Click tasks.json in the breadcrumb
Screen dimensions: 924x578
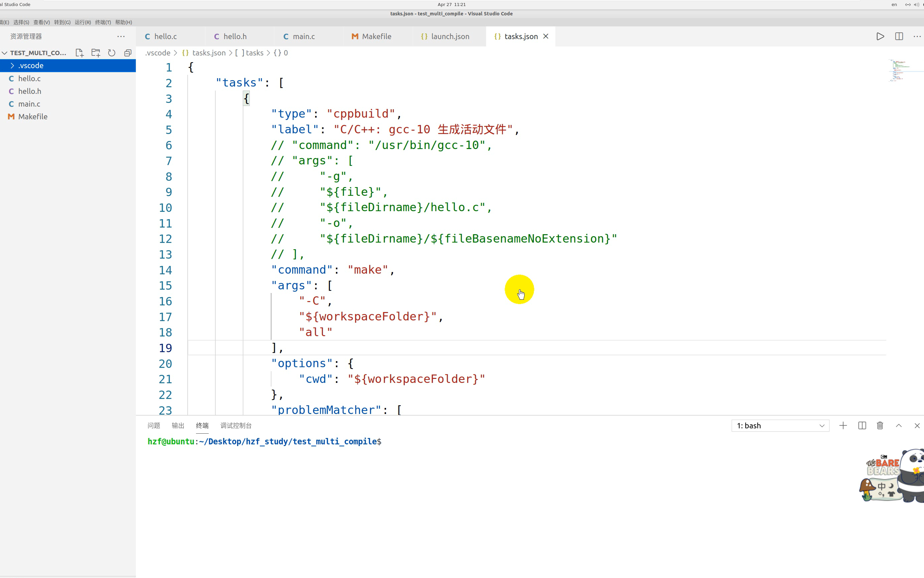pyautogui.click(x=209, y=53)
